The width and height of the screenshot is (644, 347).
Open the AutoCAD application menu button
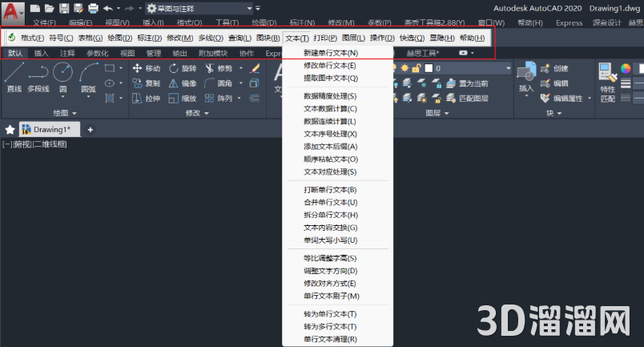pos(12,12)
